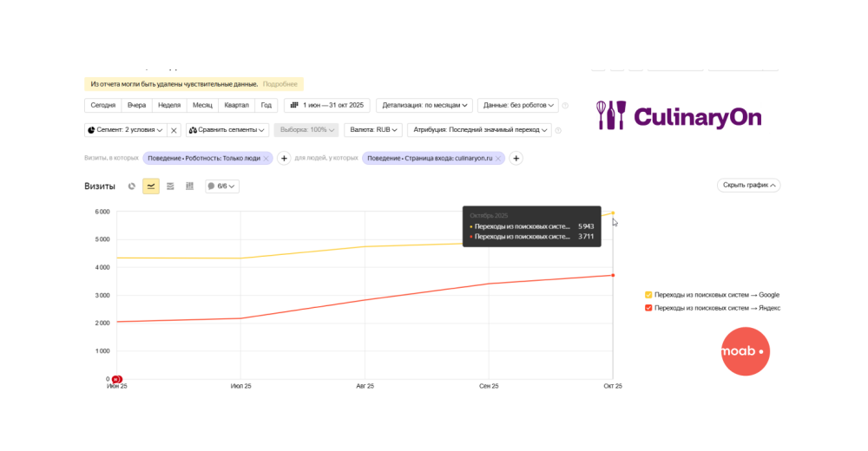Image resolution: width=868 pixels, height=451 pixels.
Task: Remove the 'Страница входа: culinaryon.ru' filter
Action: [498, 159]
